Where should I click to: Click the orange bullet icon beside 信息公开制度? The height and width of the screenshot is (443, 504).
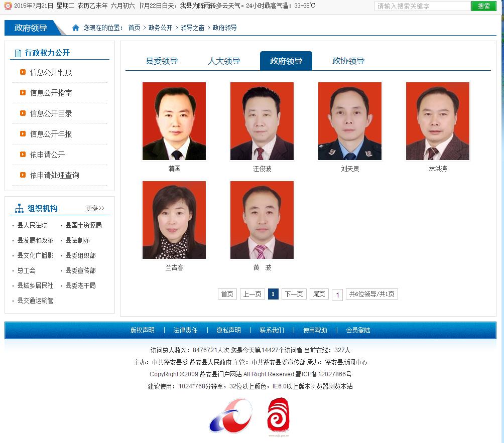[x=23, y=72]
